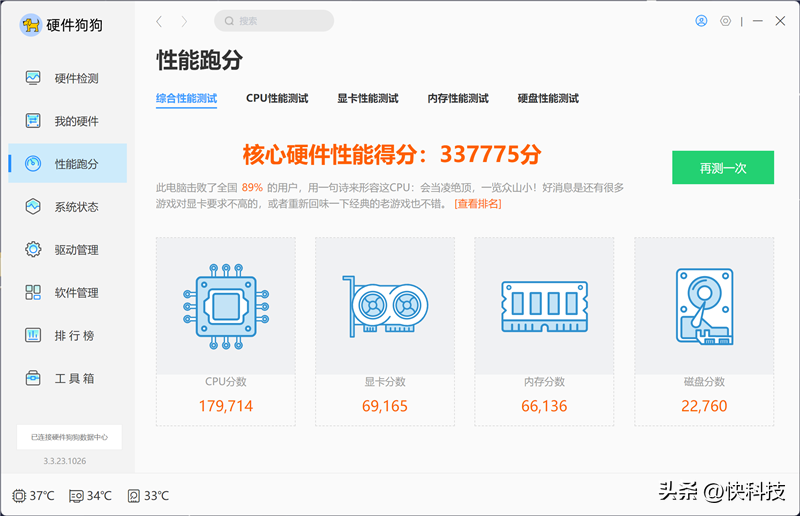Click the 性能跑分 page title
Image resolution: width=800 pixels, height=516 pixels.
point(199,60)
